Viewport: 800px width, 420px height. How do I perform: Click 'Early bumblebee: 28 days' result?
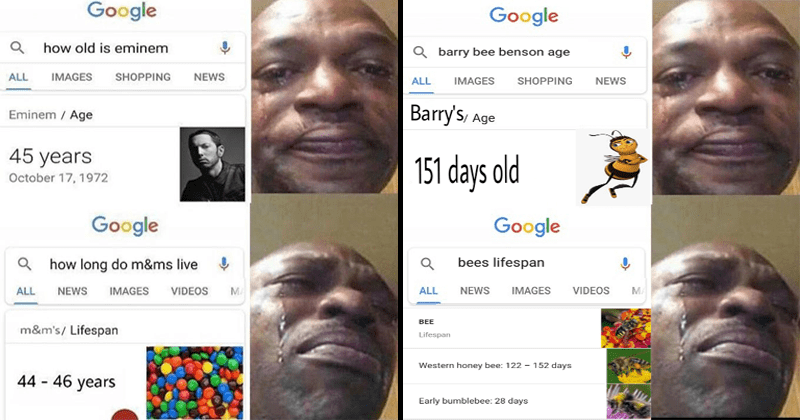pos(473,401)
